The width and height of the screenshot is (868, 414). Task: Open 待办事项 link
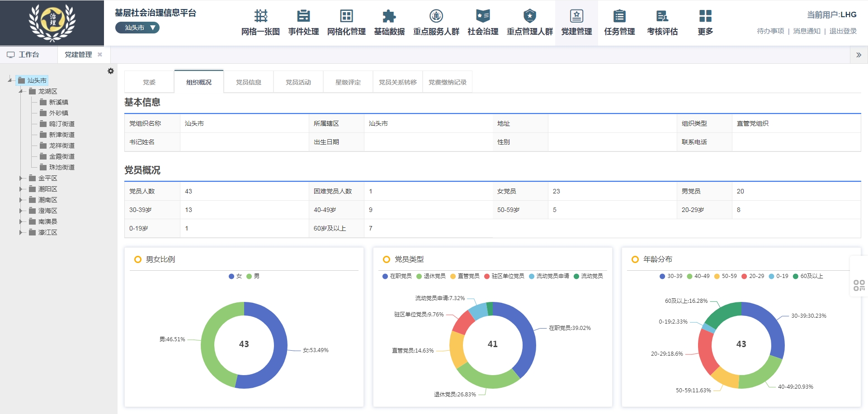coord(770,31)
